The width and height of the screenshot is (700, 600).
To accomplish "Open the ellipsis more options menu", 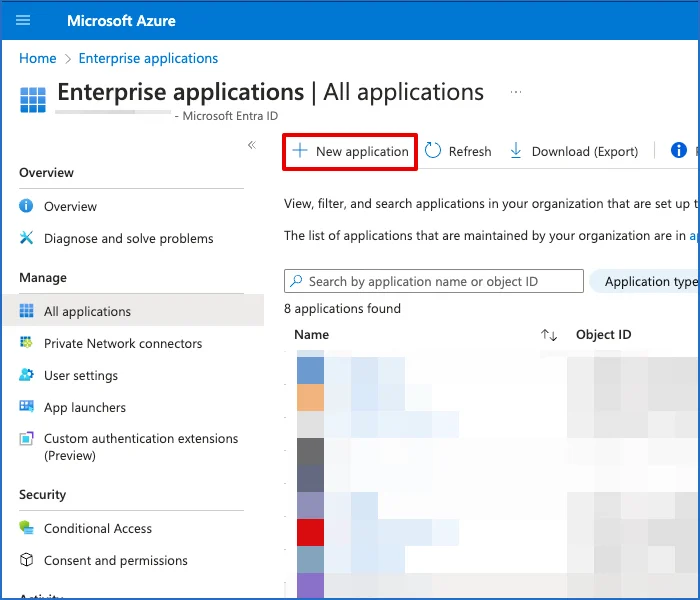I will tap(516, 92).
